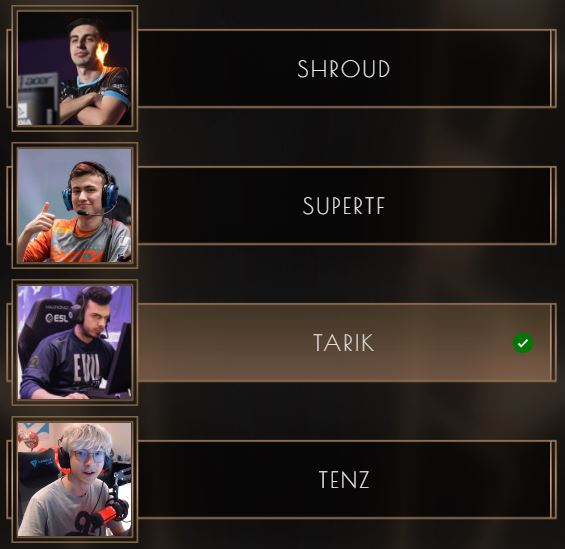Click the TARIK name text
This screenshot has height=549, width=565.
coord(343,343)
